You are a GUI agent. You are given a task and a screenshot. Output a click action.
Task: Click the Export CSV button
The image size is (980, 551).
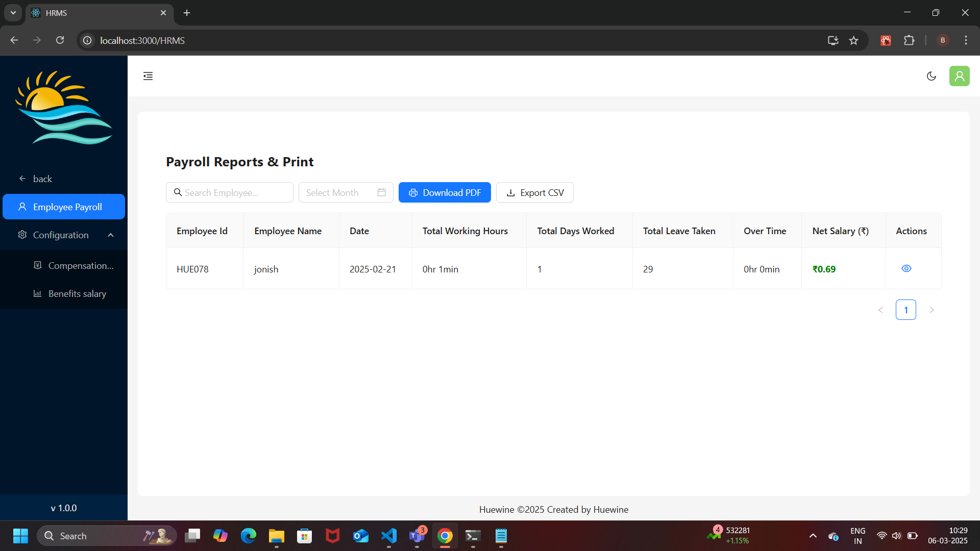click(x=535, y=192)
